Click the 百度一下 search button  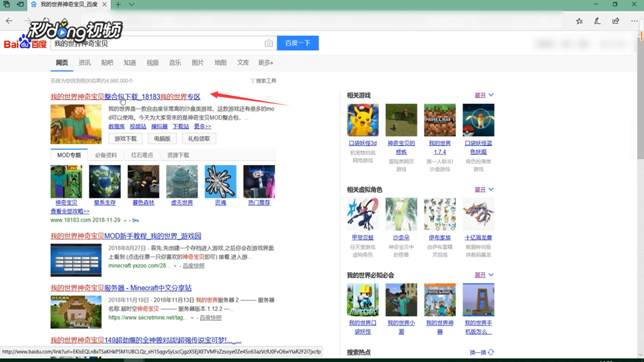pos(298,43)
